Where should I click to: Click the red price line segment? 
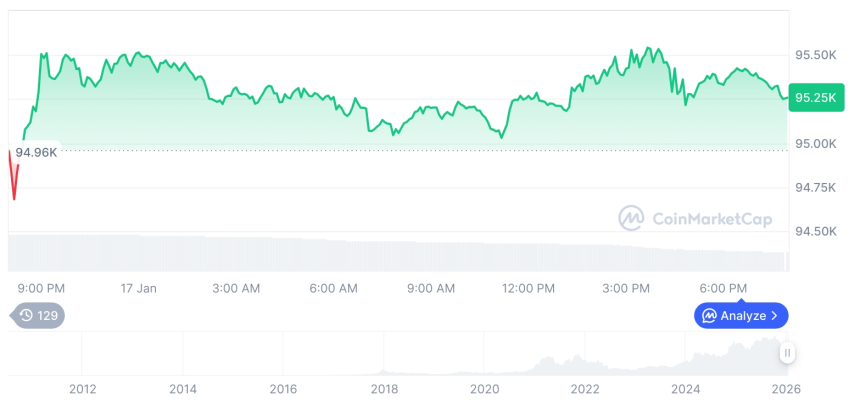(15, 180)
